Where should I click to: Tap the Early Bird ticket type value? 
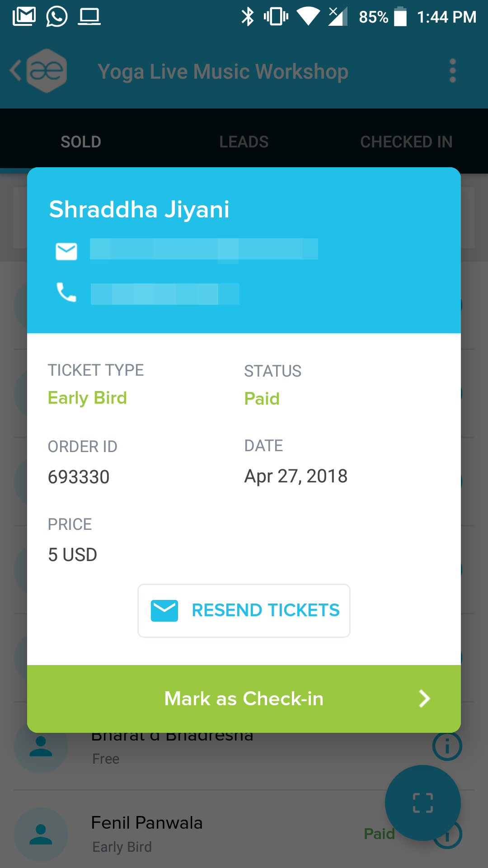(x=87, y=398)
